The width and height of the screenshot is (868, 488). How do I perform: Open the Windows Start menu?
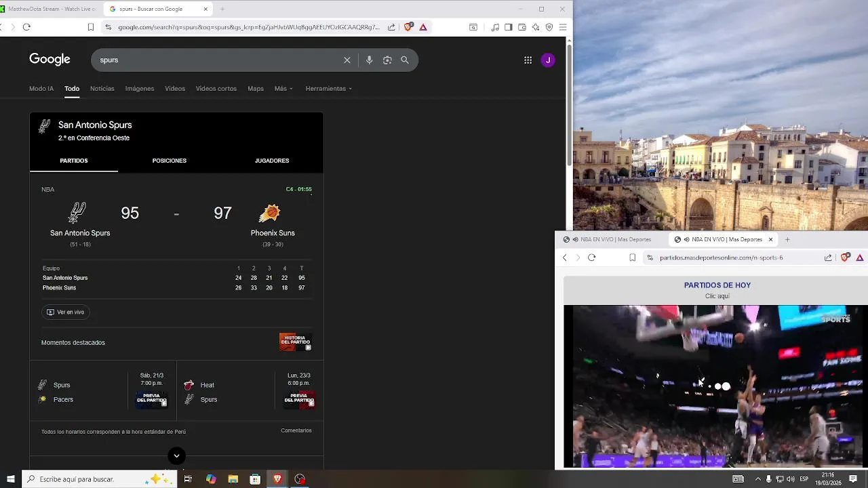[x=10, y=479]
